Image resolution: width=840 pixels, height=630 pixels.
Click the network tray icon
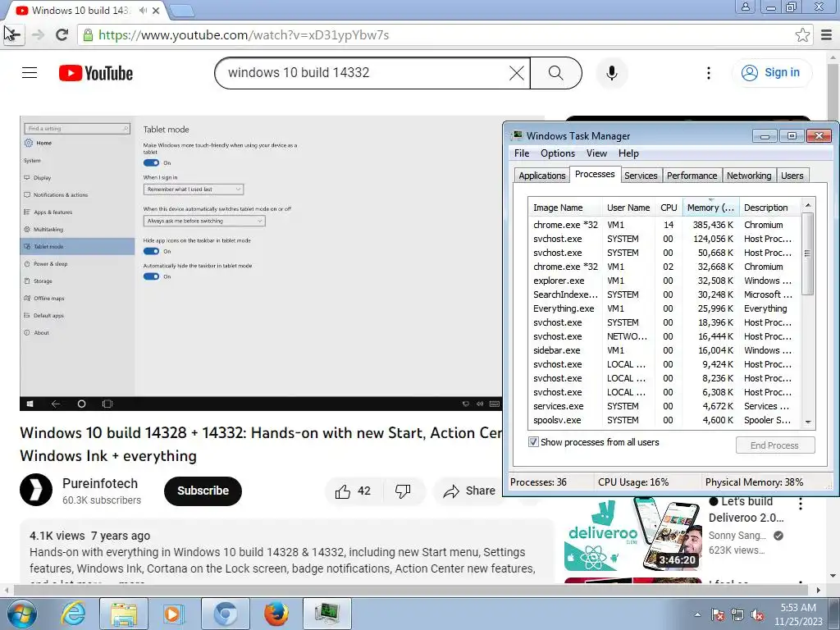tap(737, 615)
